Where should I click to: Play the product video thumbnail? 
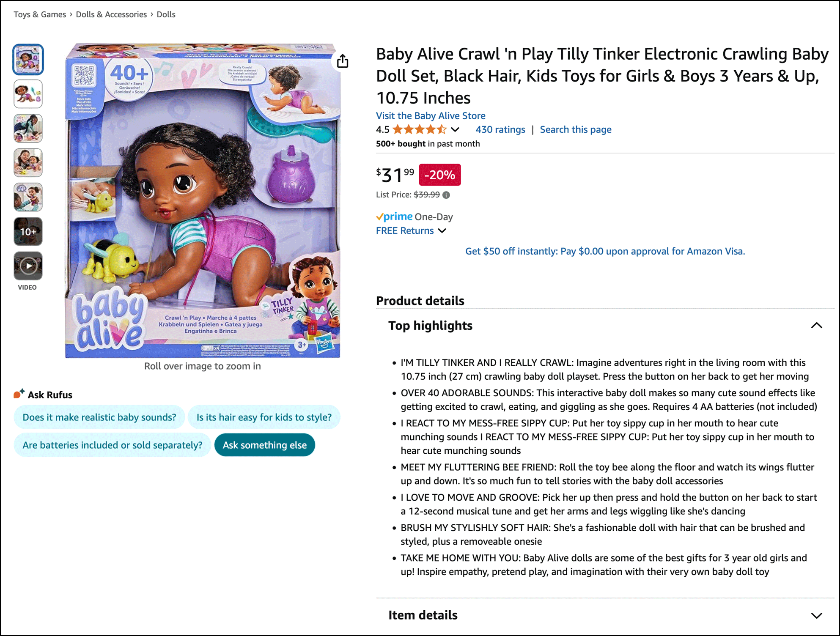(28, 266)
